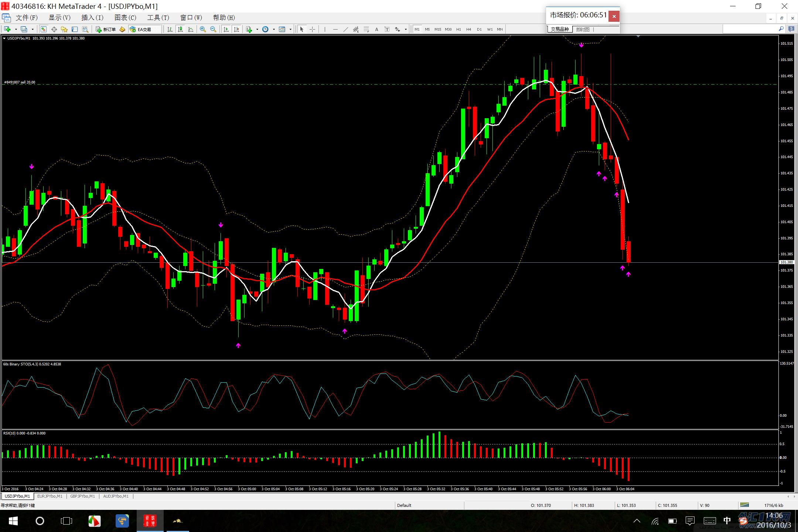Toggle the Data Window crosshair icon

click(x=54, y=29)
